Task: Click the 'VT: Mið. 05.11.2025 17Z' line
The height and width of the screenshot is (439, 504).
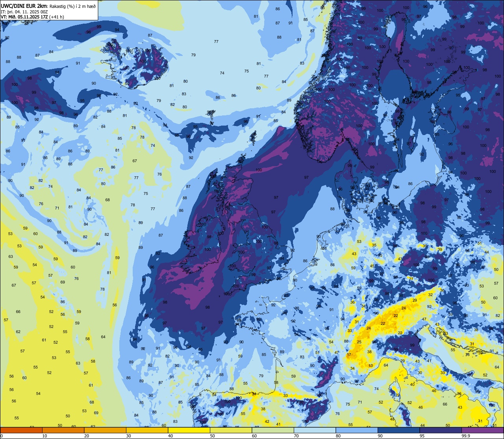Action: coord(24,17)
